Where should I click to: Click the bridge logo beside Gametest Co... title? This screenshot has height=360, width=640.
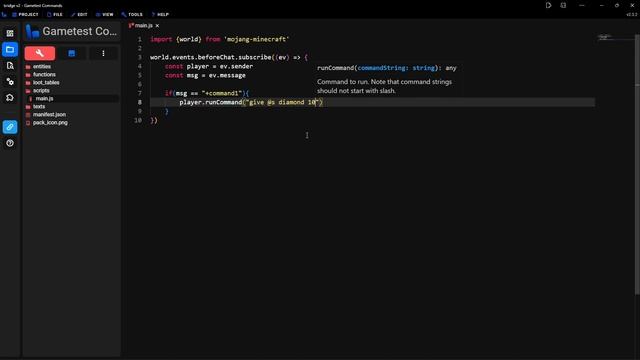(32, 31)
